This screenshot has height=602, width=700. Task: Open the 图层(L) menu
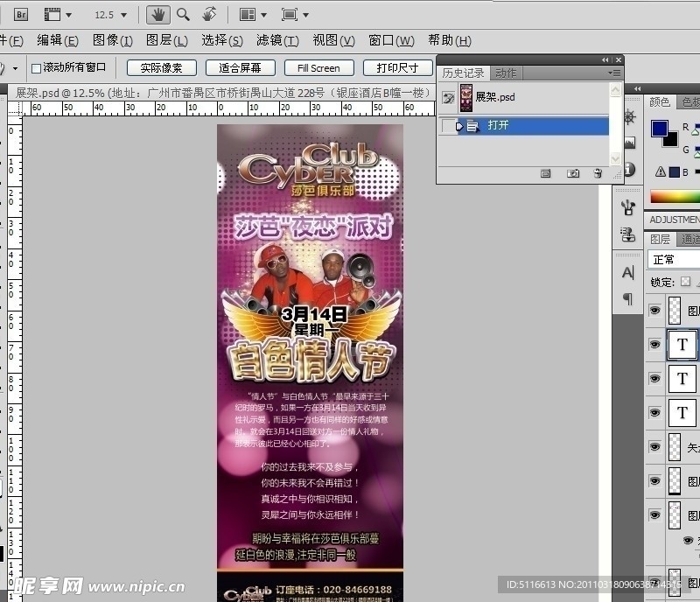point(167,40)
